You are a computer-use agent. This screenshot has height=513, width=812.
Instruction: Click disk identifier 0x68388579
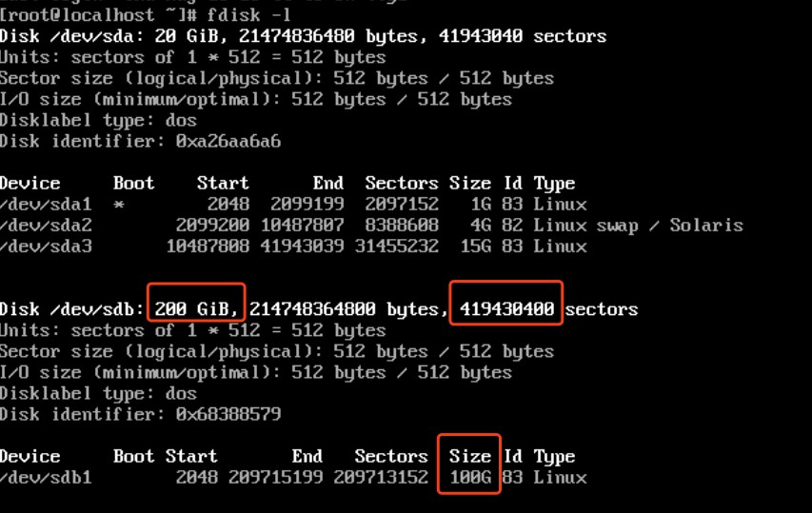pyautogui.click(x=228, y=414)
